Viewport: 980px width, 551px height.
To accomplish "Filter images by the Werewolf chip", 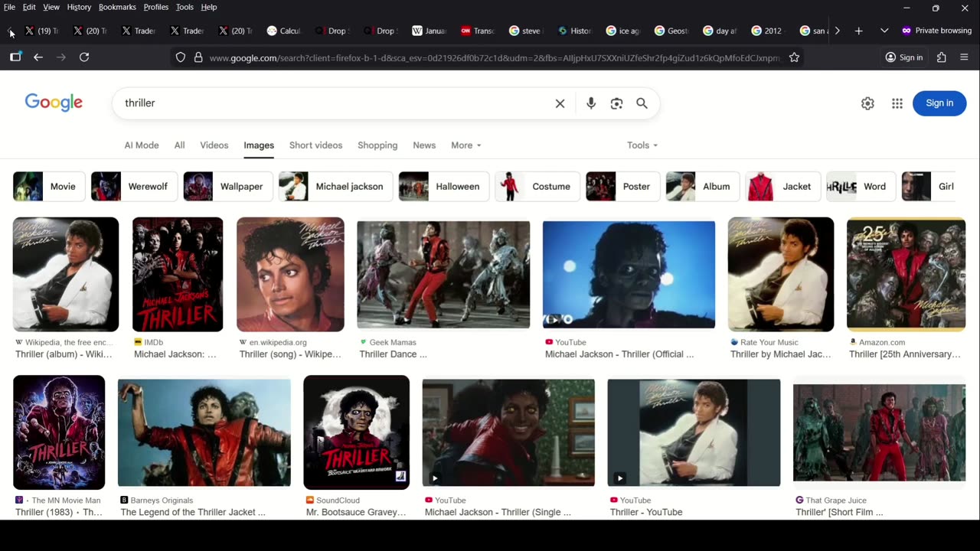I will [134, 187].
